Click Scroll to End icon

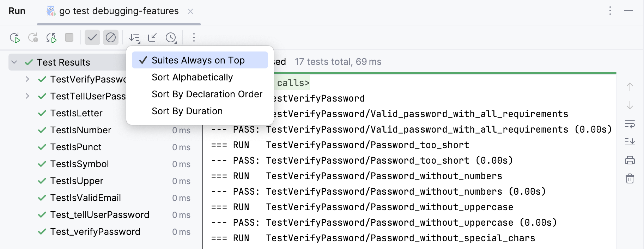tap(630, 142)
